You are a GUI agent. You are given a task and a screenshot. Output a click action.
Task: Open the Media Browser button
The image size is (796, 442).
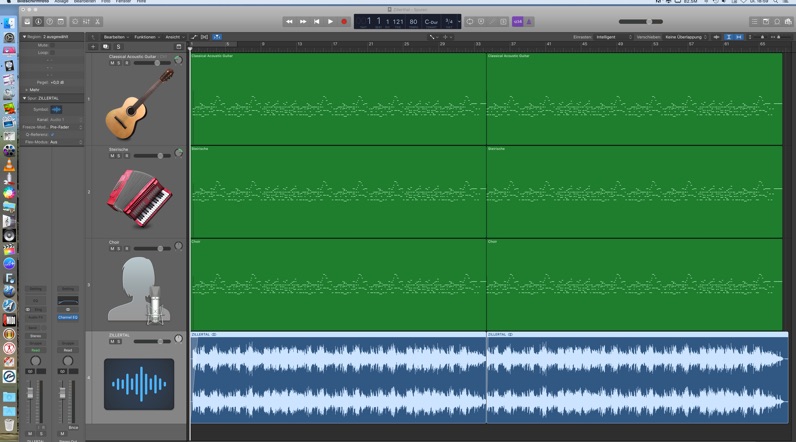(x=788, y=22)
